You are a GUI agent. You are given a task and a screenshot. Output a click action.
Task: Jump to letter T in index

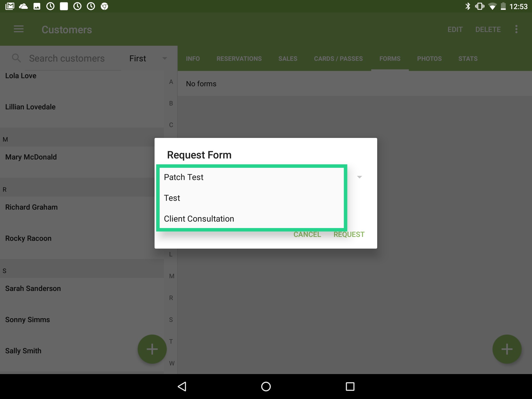171,341
